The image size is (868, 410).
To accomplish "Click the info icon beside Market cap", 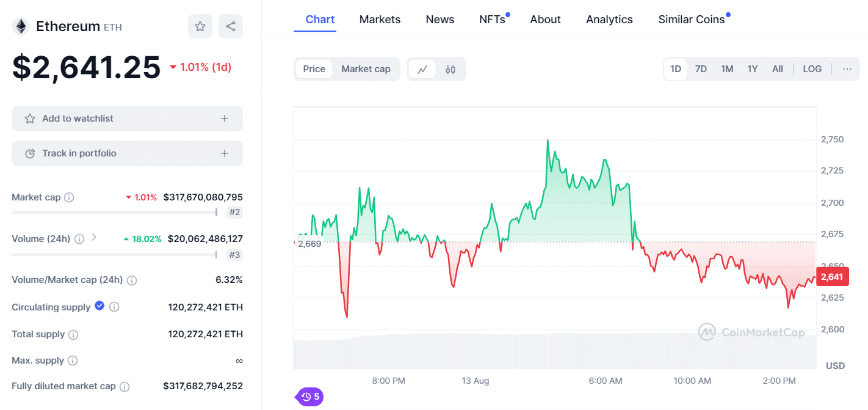I will click(68, 197).
